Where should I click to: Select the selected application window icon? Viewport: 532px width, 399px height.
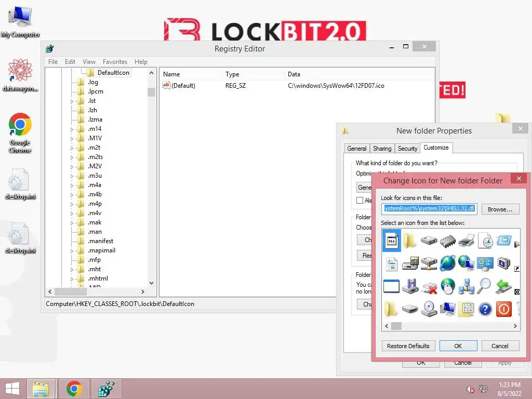(x=392, y=241)
